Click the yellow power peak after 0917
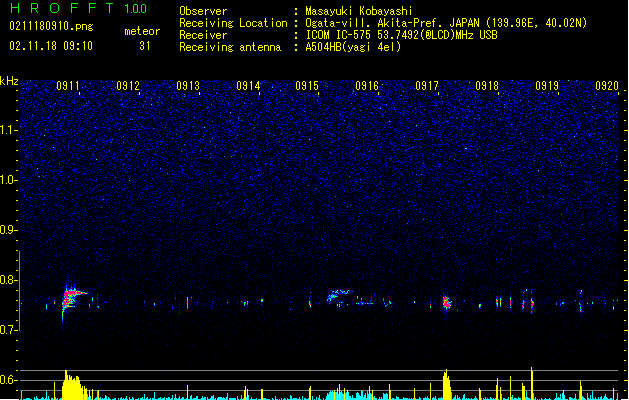 [x=446, y=384]
